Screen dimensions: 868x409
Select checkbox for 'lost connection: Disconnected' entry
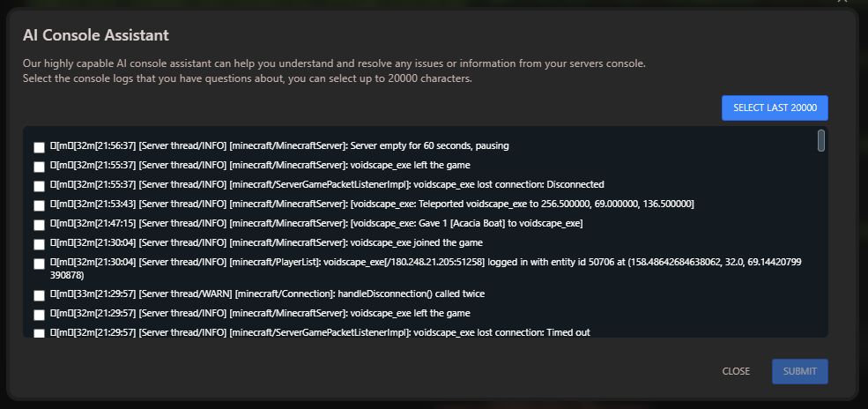tap(40, 186)
